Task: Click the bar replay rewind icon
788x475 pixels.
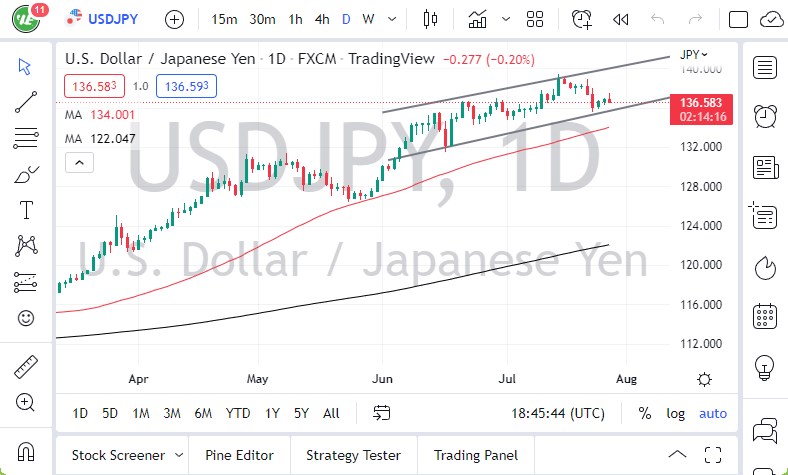Action: (x=620, y=19)
